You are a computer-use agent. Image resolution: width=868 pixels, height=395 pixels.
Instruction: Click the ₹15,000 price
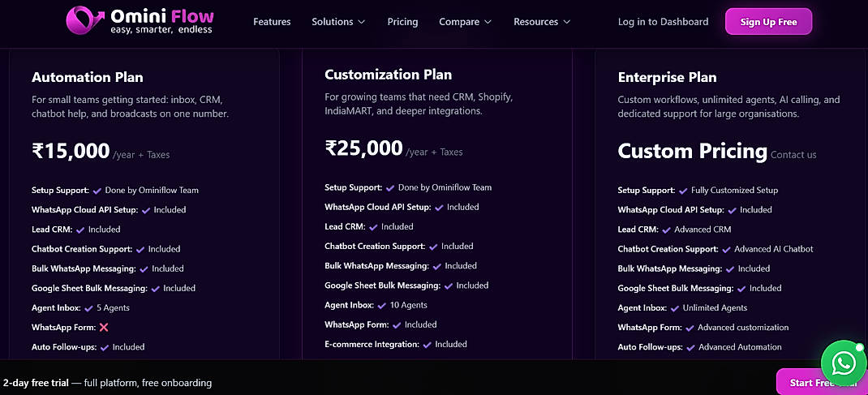[x=71, y=151]
